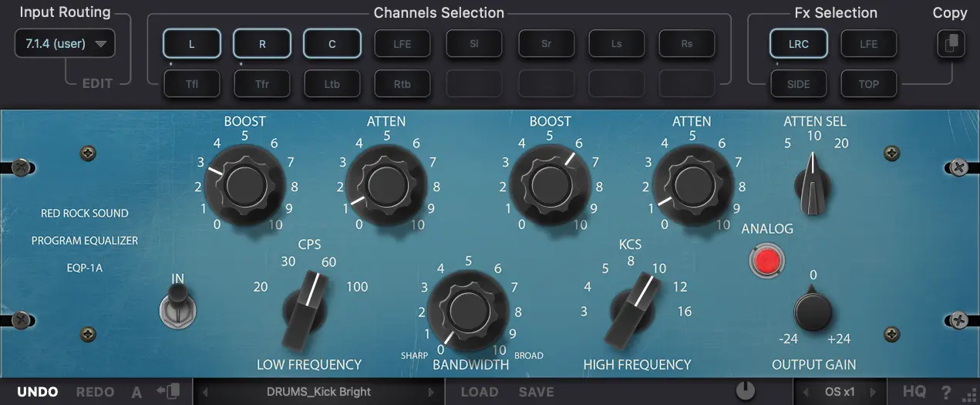
Task: Click EDIT under Input Routing
Action: click(98, 83)
